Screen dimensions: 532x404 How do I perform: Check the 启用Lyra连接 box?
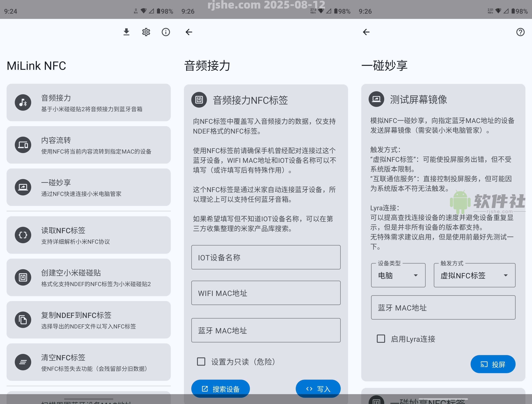click(x=381, y=339)
